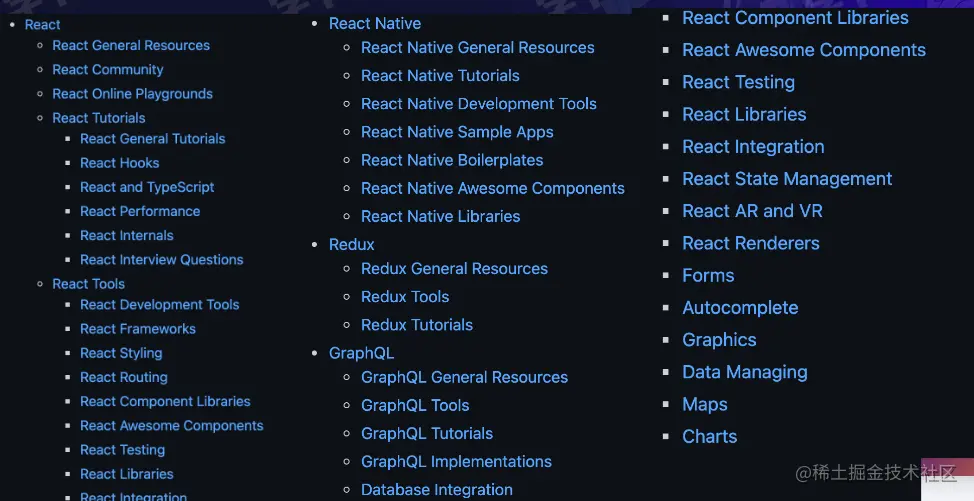Open the GraphQL heading link
The image size is (974, 501).
coord(362,353)
